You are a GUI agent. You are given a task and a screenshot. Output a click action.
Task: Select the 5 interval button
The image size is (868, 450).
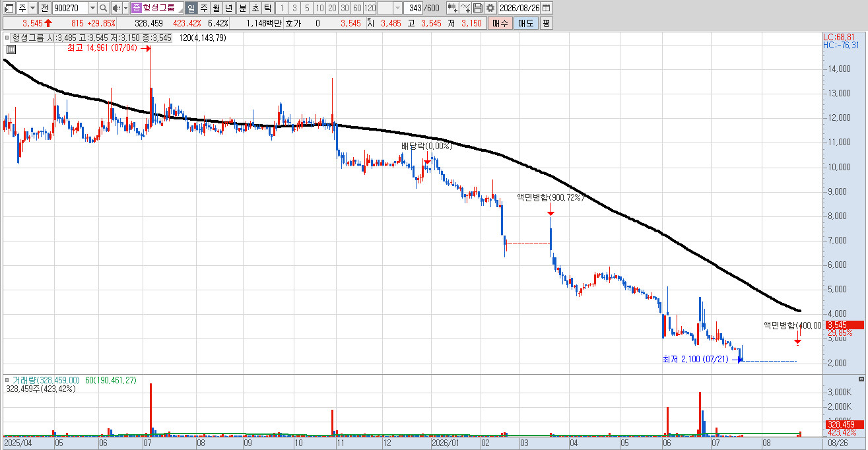pos(306,8)
